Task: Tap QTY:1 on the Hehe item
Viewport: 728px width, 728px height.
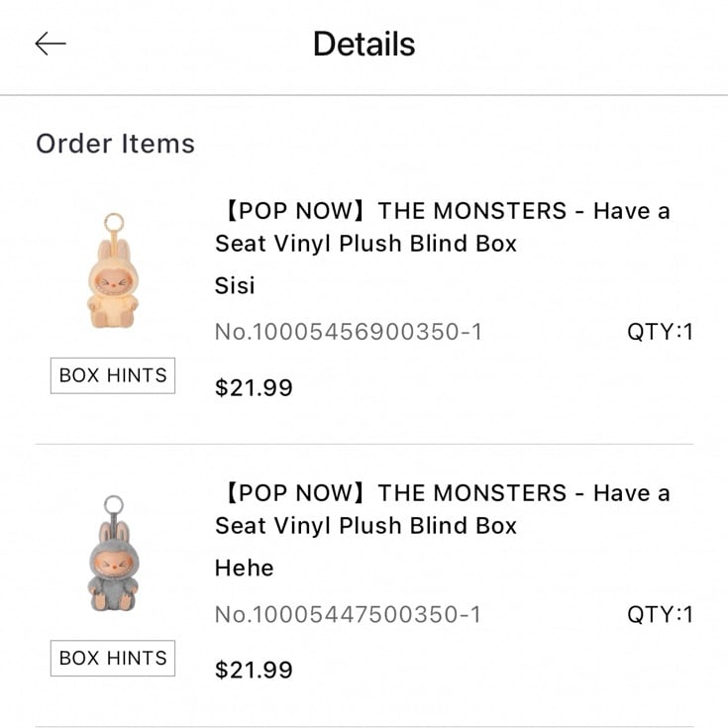Action: pos(661,614)
